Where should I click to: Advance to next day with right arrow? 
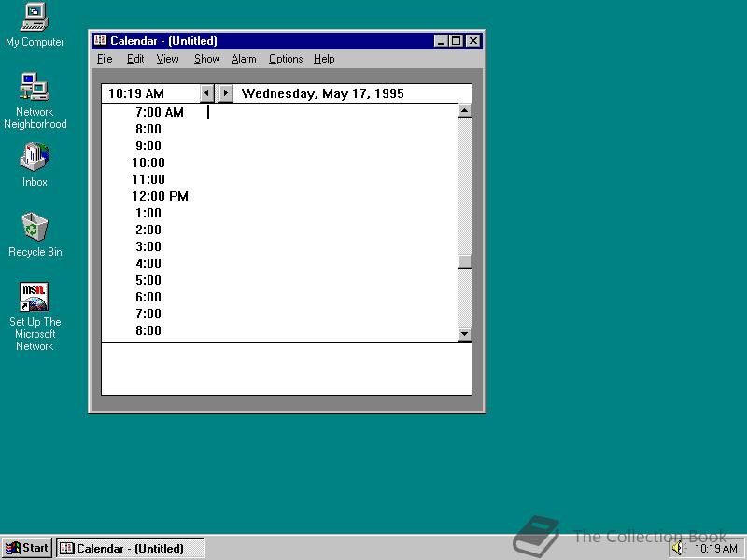click(x=225, y=93)
